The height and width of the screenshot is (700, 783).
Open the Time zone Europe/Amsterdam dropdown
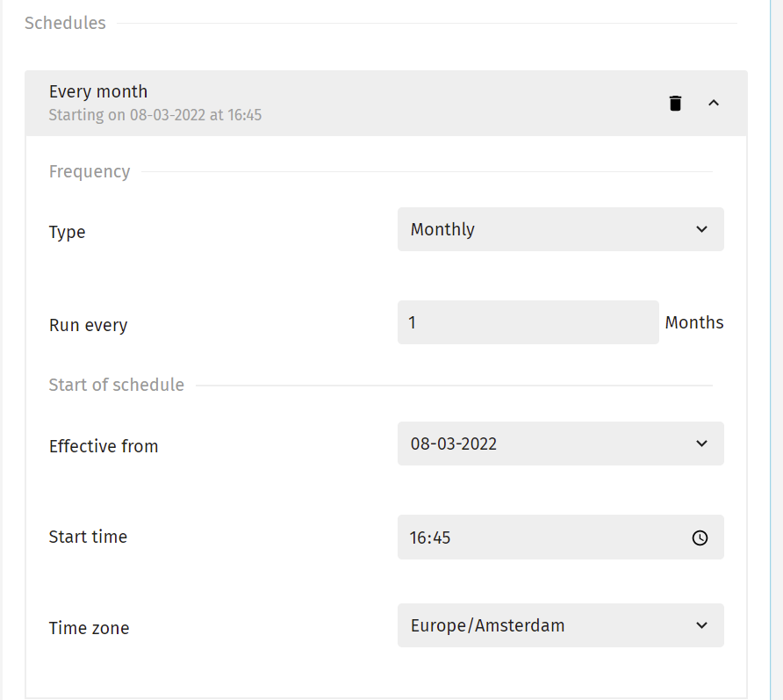tap(560, 625)
